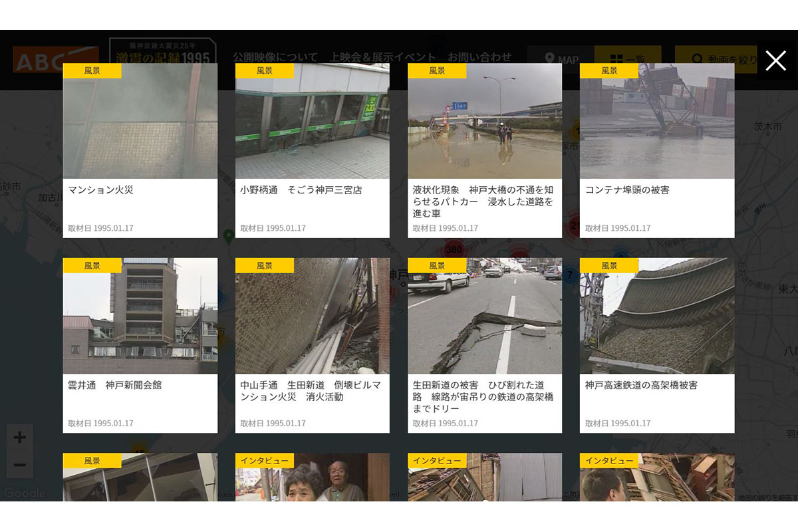The height and width of the screenshot is (532, 798).
Task: Click the 一覧 grid list button
Action: [x=627, y=59]
